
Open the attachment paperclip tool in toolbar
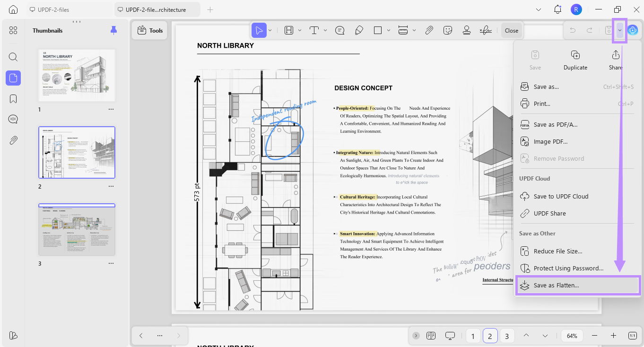click(x=429, y=30)
